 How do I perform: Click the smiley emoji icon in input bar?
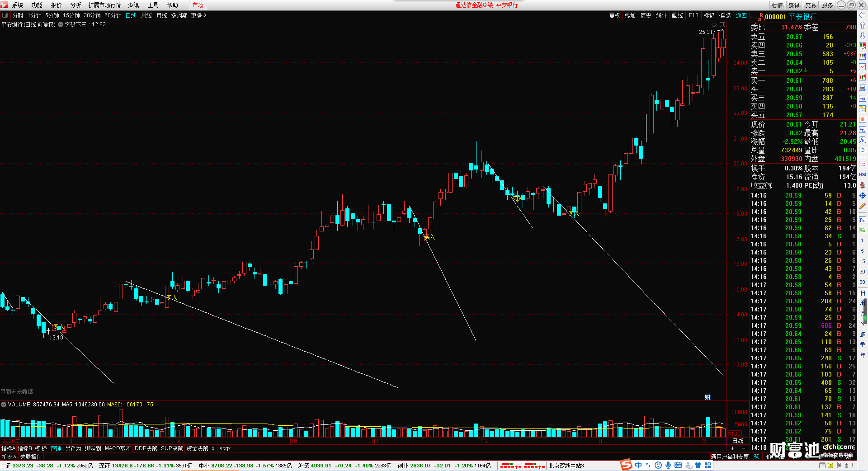click(x=658, y=465)
